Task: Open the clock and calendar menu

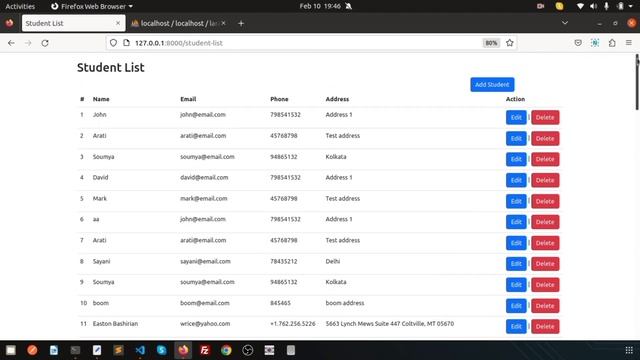Action: coord(320,6)
